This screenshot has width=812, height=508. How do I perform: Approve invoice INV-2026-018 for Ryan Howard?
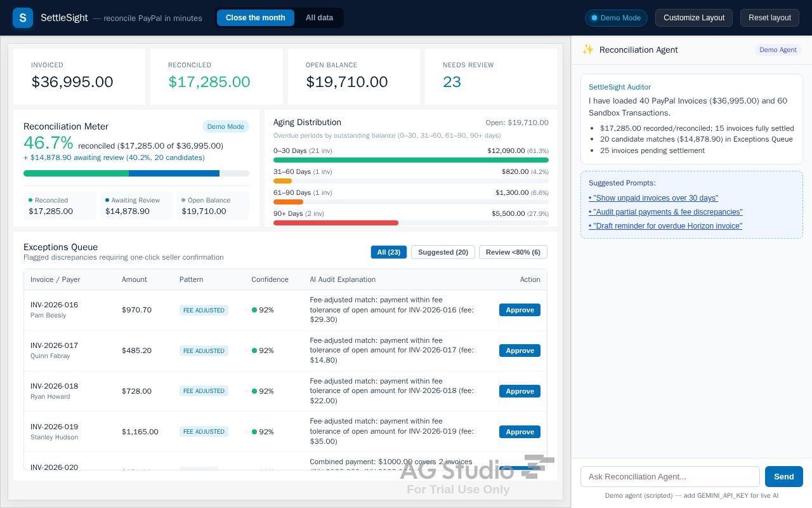click(x=520, y=391)
